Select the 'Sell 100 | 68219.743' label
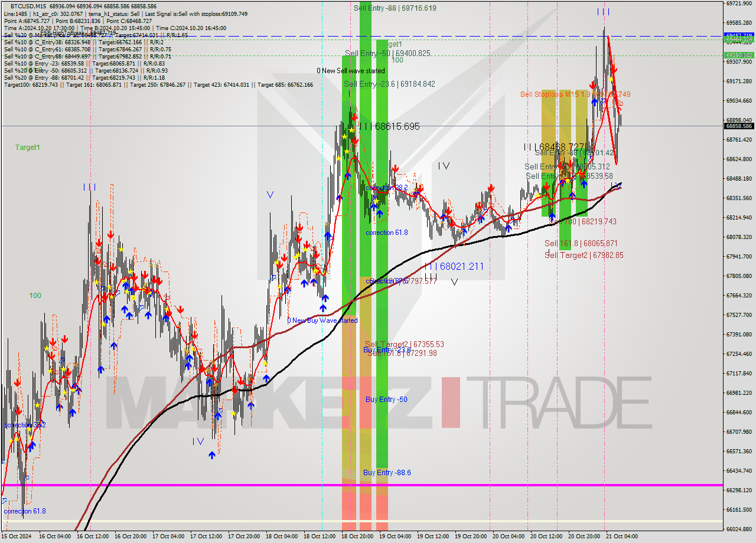The height and width of the screenshot is (543, 756). [584, 221]
